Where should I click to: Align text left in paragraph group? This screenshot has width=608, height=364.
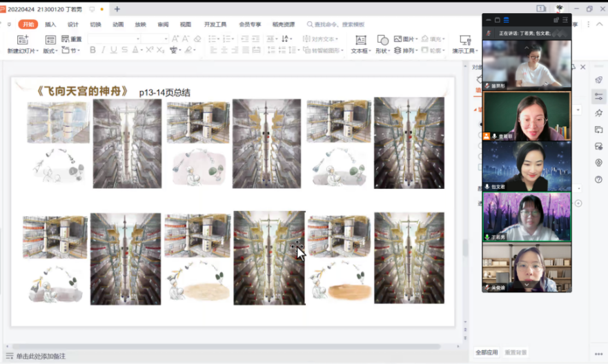point(213,50)
